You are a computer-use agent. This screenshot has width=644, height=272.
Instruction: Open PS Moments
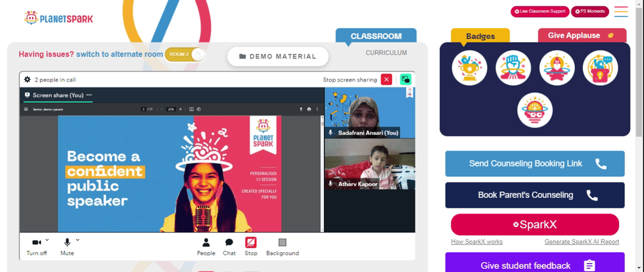click(x=590, y=12)
